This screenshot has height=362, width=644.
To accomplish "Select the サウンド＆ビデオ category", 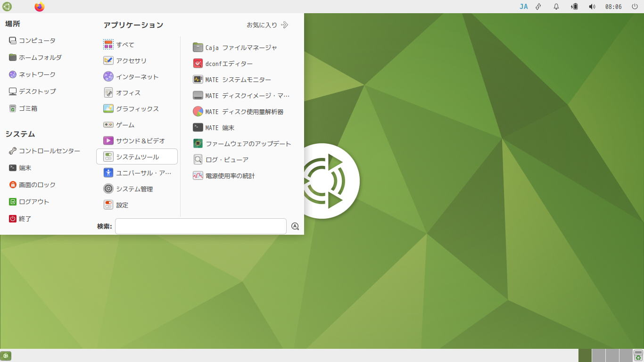I will point(137,141).
